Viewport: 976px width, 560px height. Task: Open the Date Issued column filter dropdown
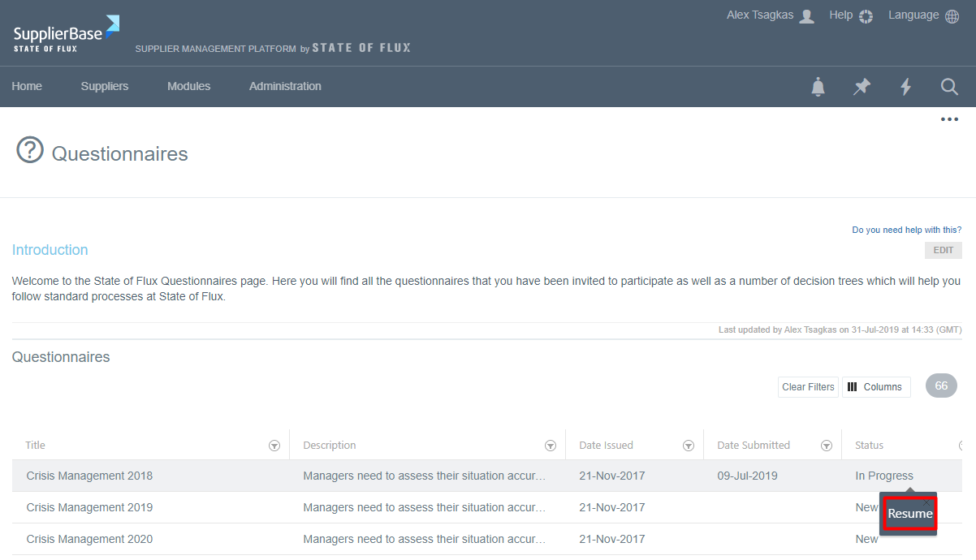tap(689, 446)
